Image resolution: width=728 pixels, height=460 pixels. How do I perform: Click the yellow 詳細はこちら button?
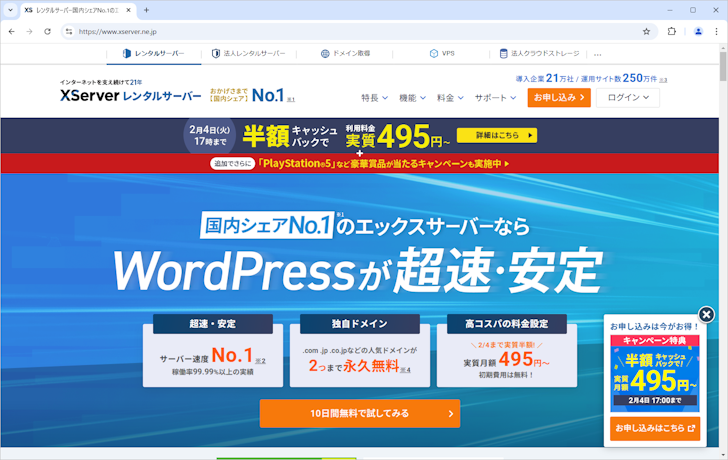[497, 135]
